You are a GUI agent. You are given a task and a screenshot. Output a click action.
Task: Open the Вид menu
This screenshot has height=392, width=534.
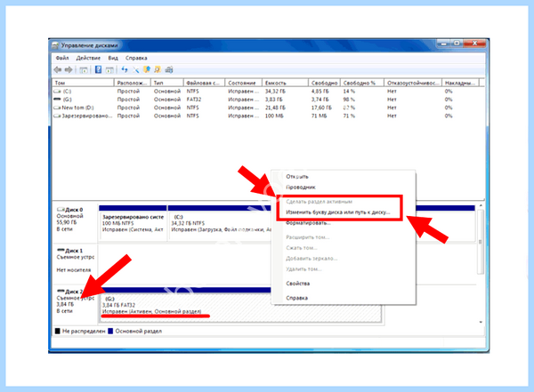[x=113, y=58]
